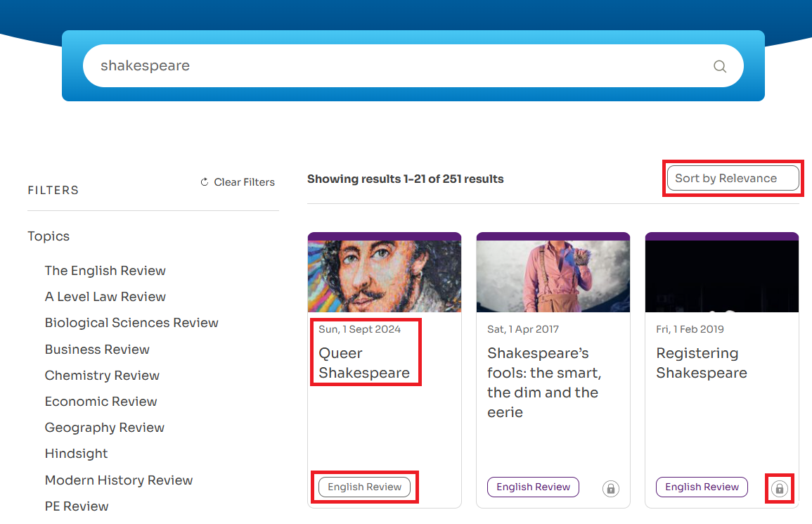Filter by A Level Law Review topic
The image size is (812, 524).
pos(105,297)
